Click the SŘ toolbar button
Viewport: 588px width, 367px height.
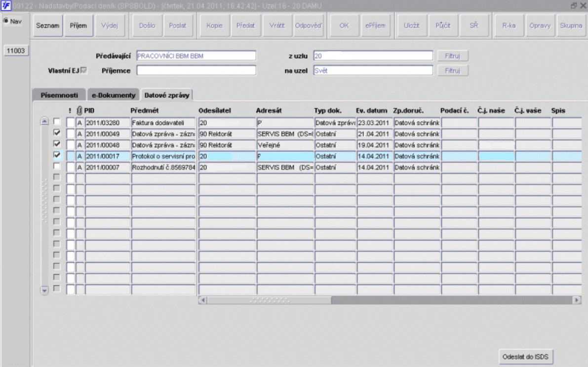point(474,26)
